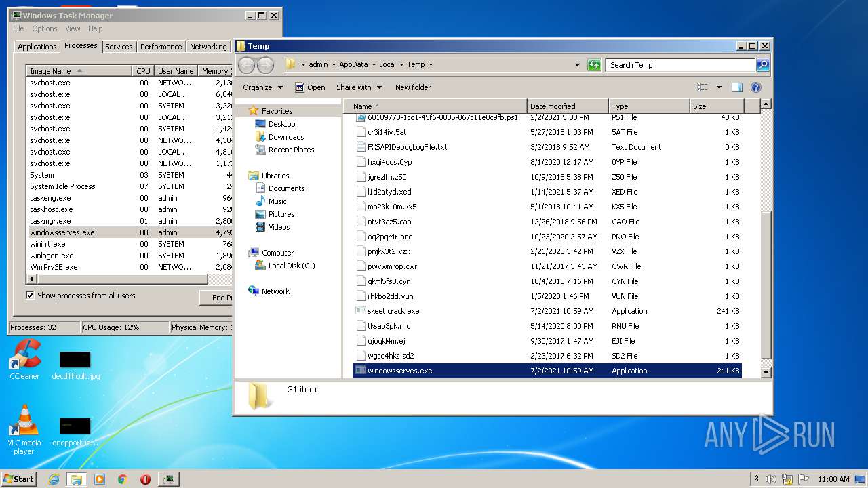Image resolution: width=868 pixels, height=488 pixels.
Task: Open VLC media player desktop shortcut
Action: click(24, 430)
